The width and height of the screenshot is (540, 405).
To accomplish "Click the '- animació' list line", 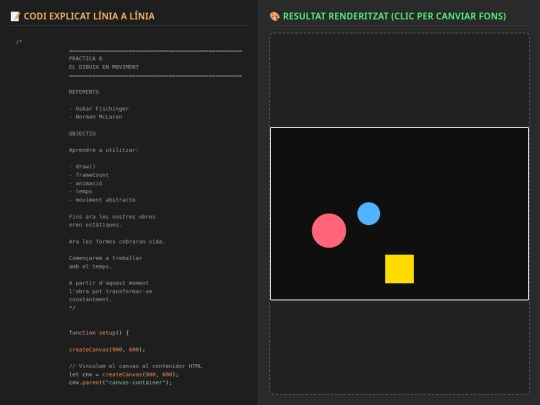I will (x=85, y=183).
